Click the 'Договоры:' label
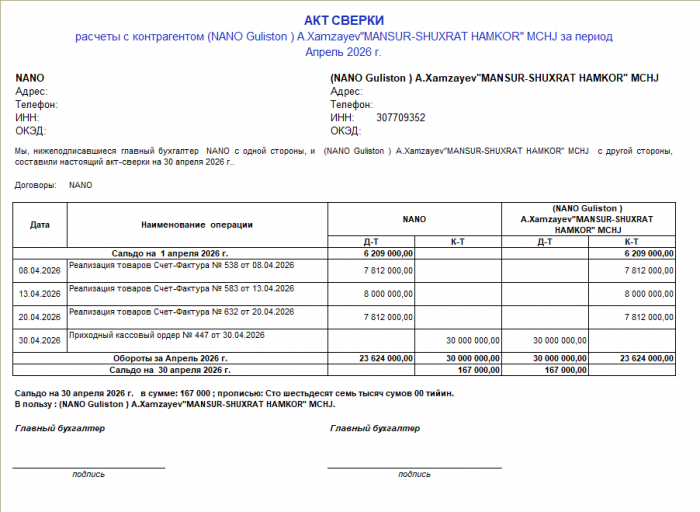Screen dimensions: 700x512 [36, 185]
